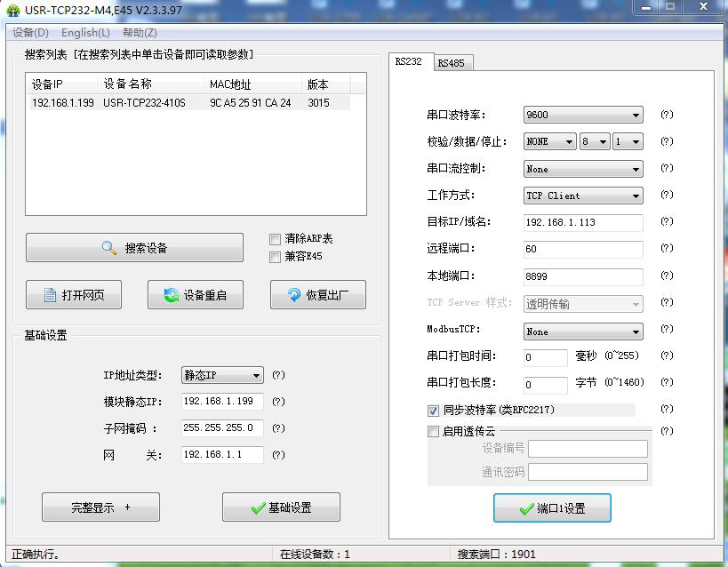Open help (?) for 串口波特率
This screenshot has height=567, width=728.
pos(667,115)
